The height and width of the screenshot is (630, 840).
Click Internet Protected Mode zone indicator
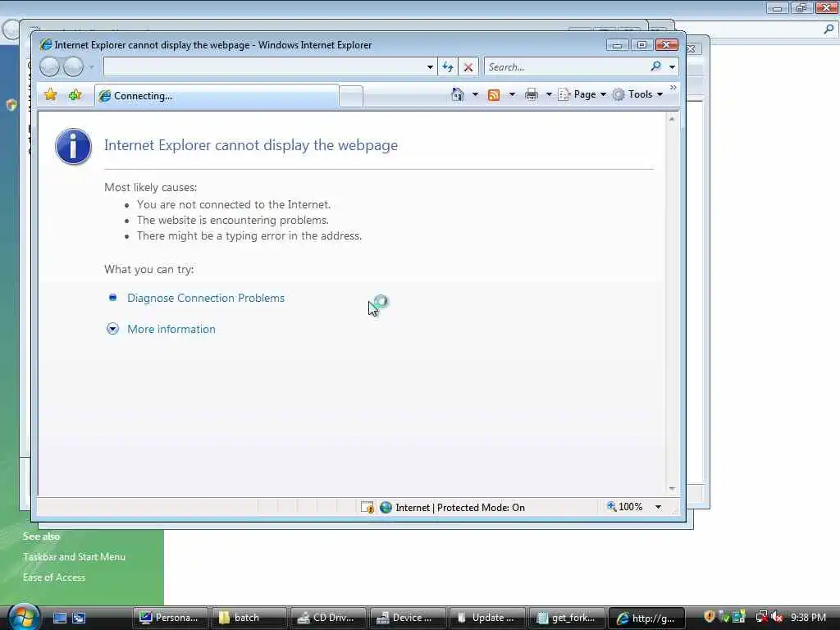click(452, 507)
